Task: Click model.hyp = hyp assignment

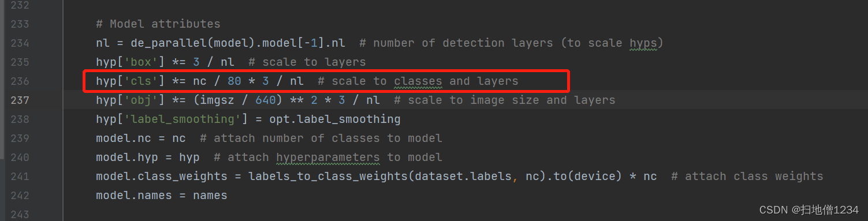Action: (x=148, y=157)
